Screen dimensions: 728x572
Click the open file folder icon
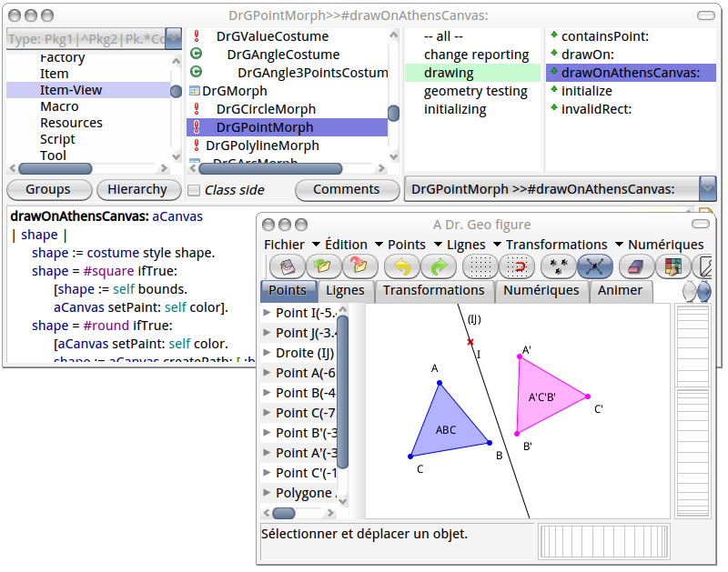[x=323, y=266]
